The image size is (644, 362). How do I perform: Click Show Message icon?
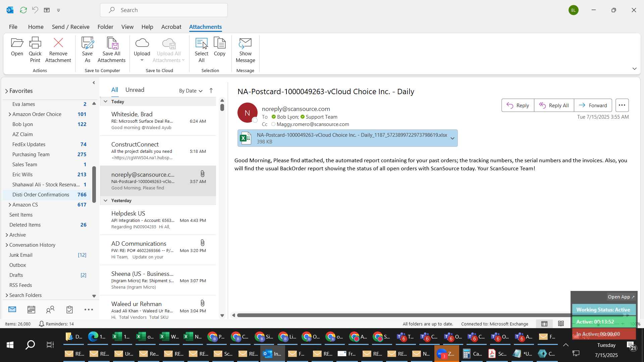coord(245,50)
